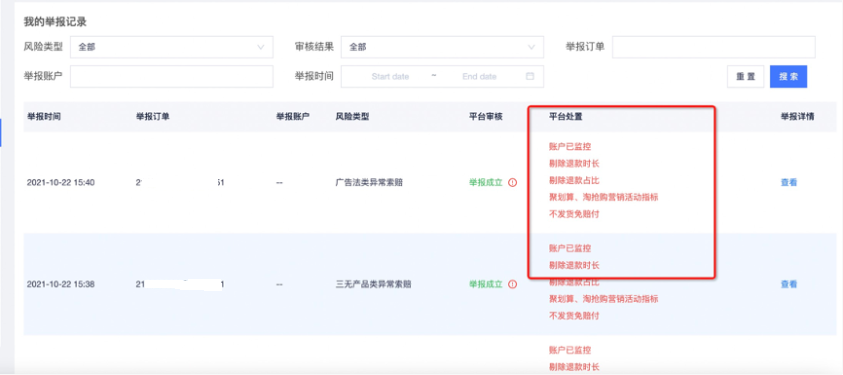Click the 重置 button
Screen dimensions: 843x375
coord(746,77)
